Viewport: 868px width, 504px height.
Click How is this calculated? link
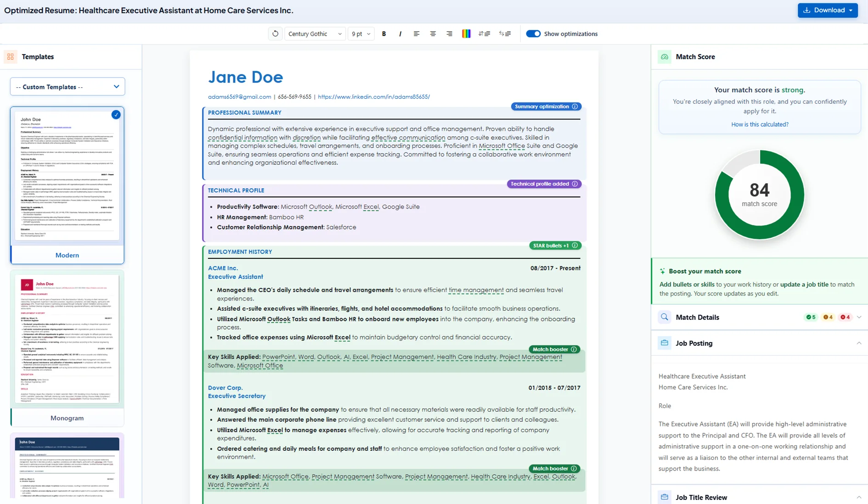[760, 124]
